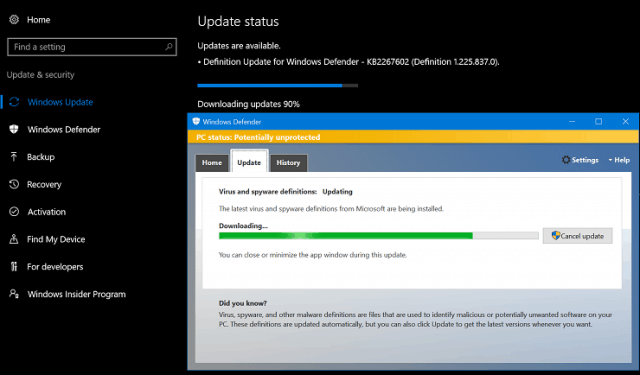Click the Find My Device person icon
The height and width of the screenshot is (375, 640).
point(14,239)
